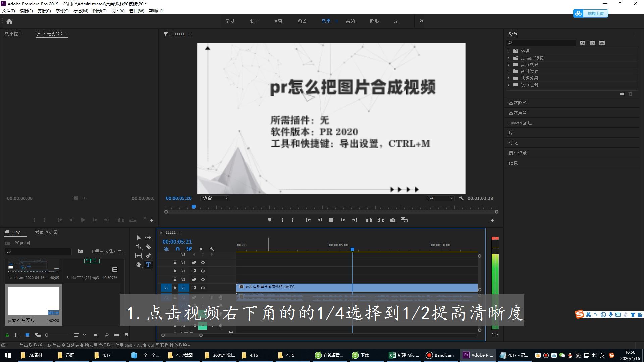Screen dimensions: 644x362
Task: Click 32-bit color filter icon
Action: pos(592,43)
